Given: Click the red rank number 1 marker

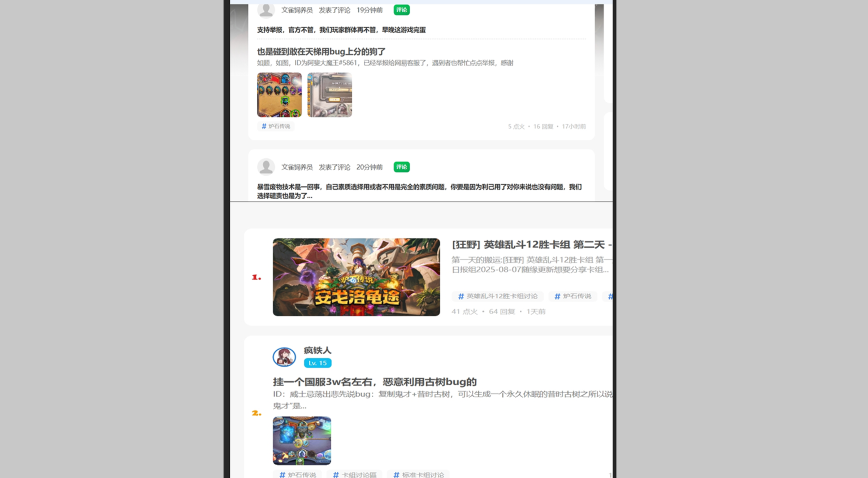Looking at the screenshot, I should pyautogui.click(x=257, y=277).
